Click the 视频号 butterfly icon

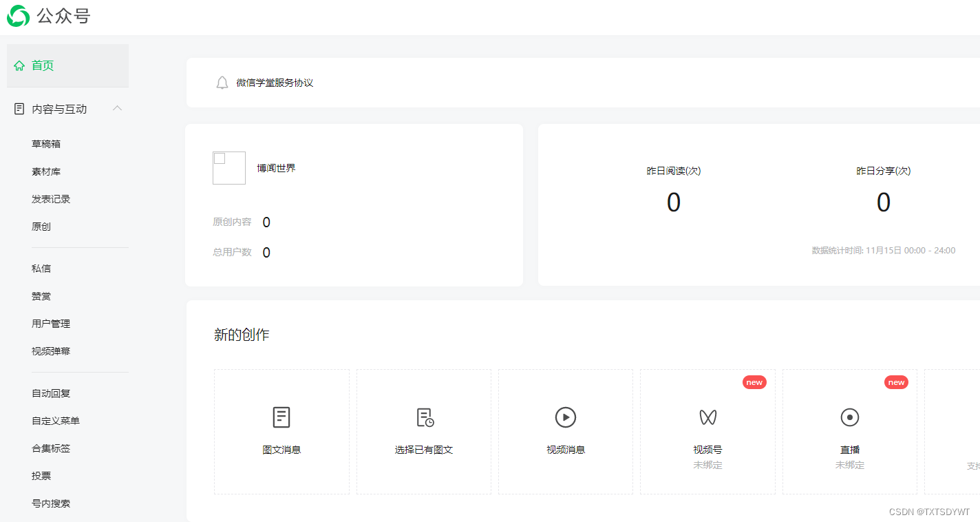coord(707,417)
